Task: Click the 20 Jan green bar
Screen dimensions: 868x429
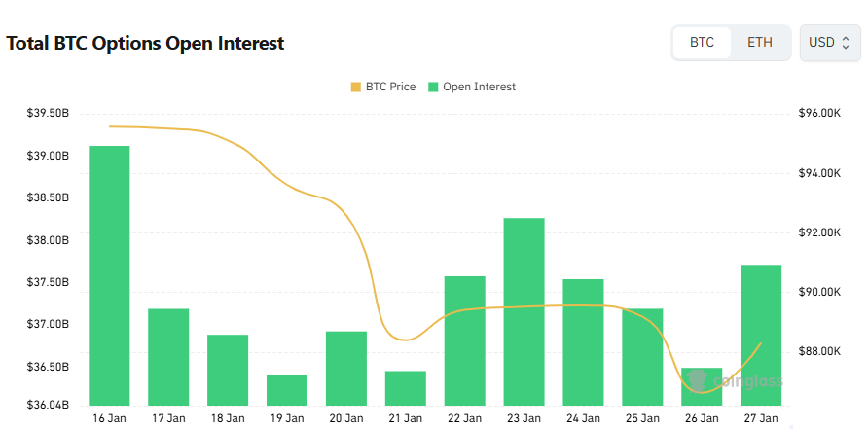Action: [346, 369]
